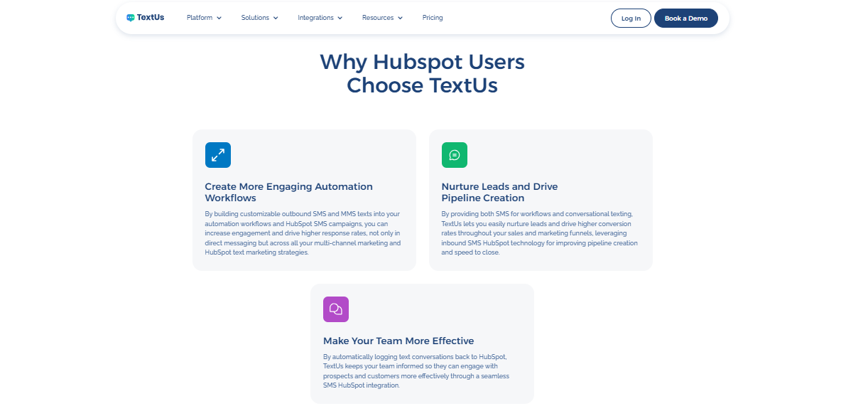Screen dimensions: 868x416
Task: Click the Why Hubspot Users Choose TextUs heading
Action: pyautogui.click(x=423, y=73)
